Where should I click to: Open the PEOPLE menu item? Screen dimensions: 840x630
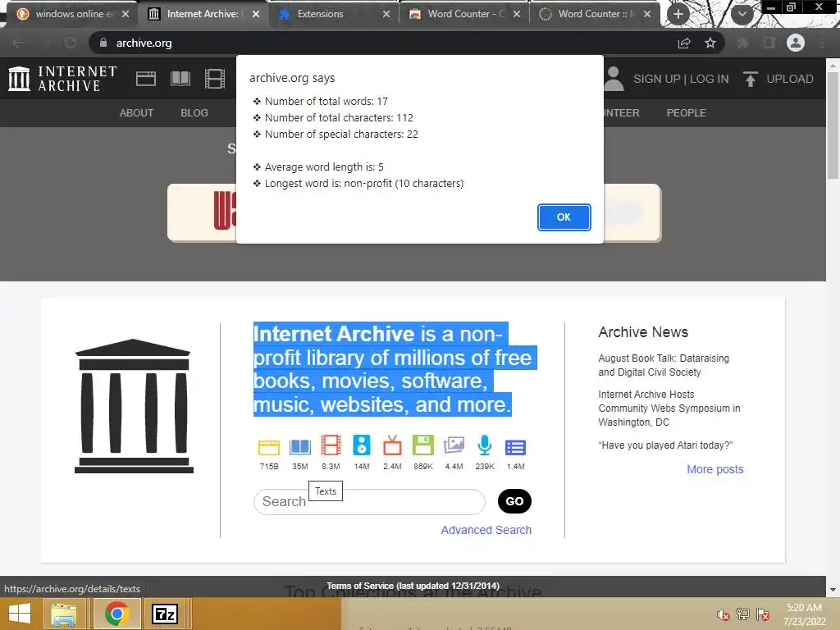(x=687, y=113)
